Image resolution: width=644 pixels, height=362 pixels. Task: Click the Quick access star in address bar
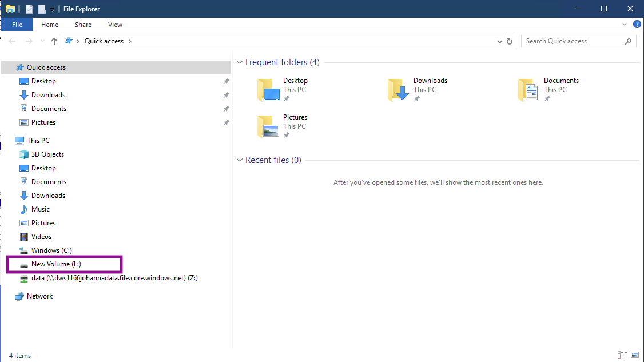click(x=69, y=41)
